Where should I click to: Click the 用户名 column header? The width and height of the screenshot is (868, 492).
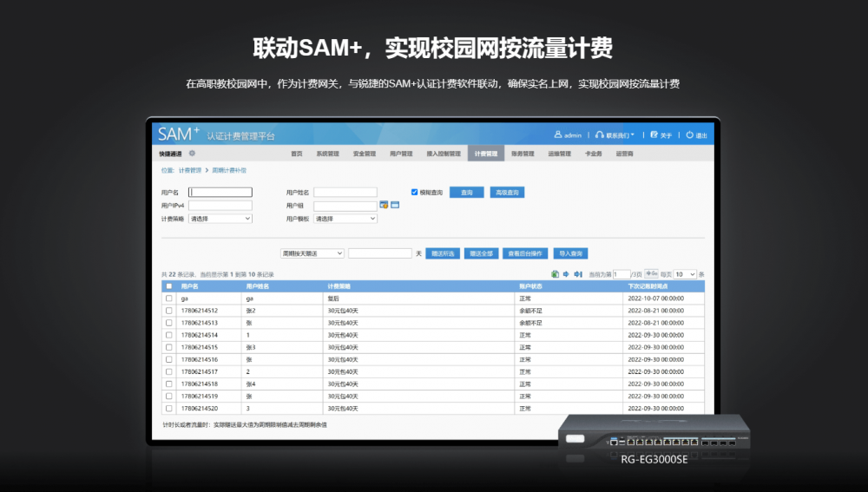pos(189,286)
